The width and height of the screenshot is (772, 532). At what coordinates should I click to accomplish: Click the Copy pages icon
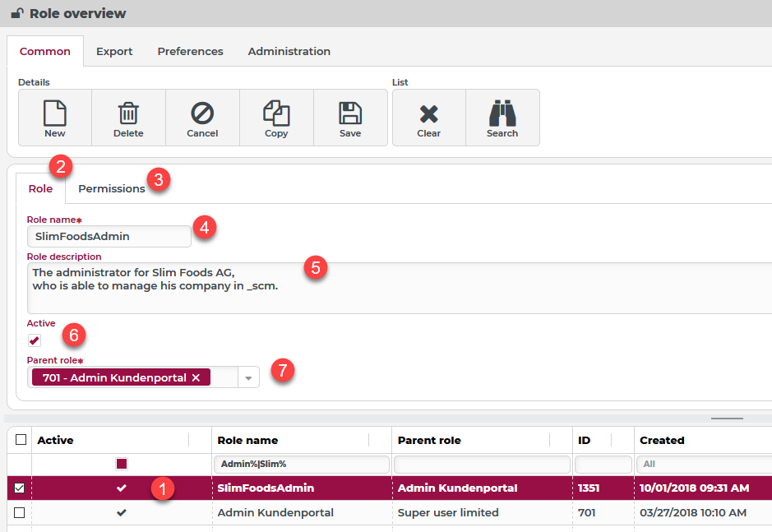point(276,113)
